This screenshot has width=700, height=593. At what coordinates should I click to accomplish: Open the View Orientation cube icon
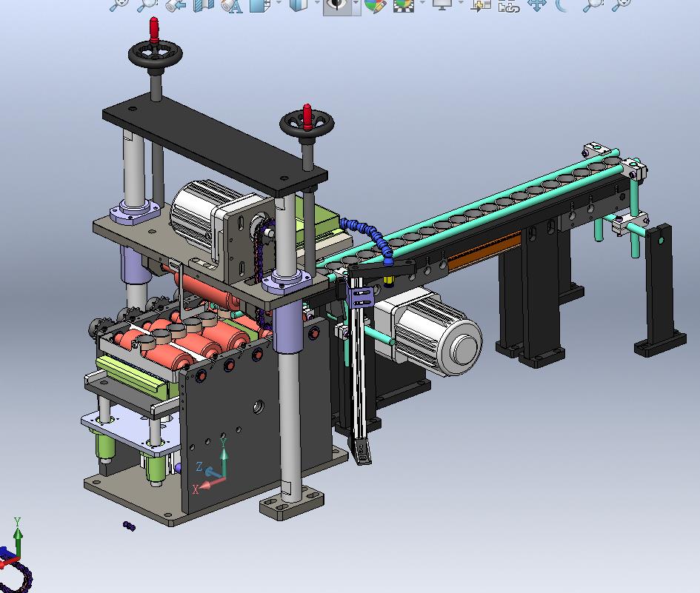pos(261,4)
